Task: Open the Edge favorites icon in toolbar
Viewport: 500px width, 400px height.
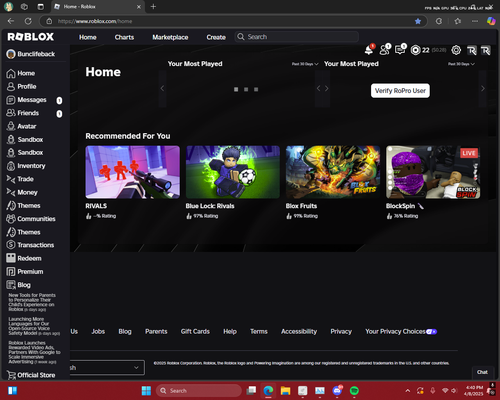Action: 458,21
